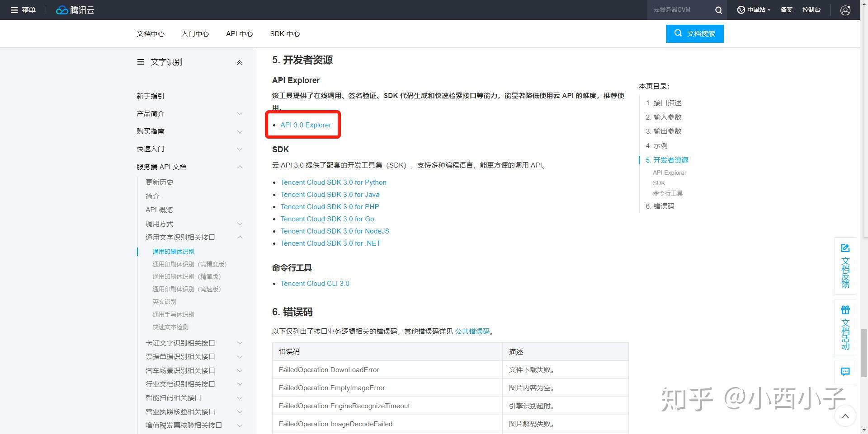Image resolution: width=868 pixels, height=434 pixels.
Task: Expand 智能扫码相关接口 group
Action: click(240, 398)
